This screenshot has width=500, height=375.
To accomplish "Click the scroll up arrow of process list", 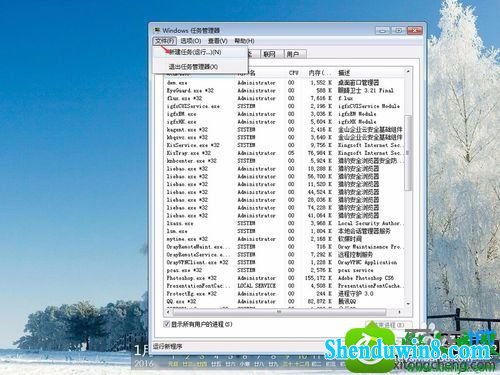I will point(408,71).
